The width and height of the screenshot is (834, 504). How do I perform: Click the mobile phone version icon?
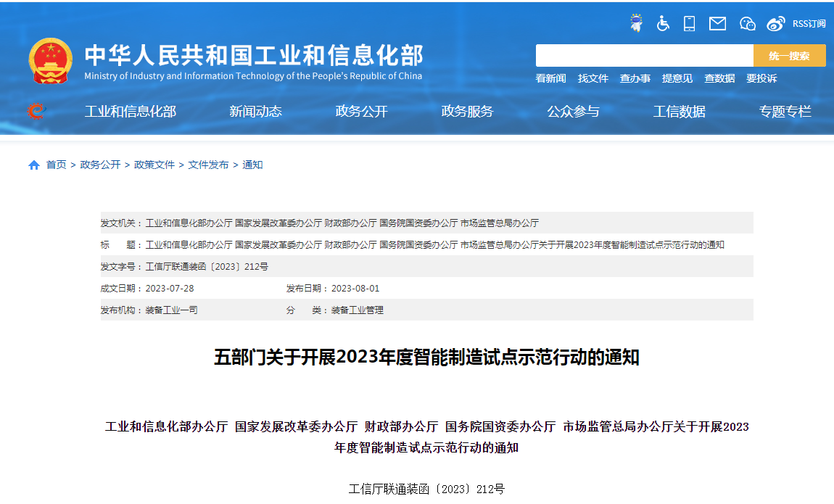point(689,24)
